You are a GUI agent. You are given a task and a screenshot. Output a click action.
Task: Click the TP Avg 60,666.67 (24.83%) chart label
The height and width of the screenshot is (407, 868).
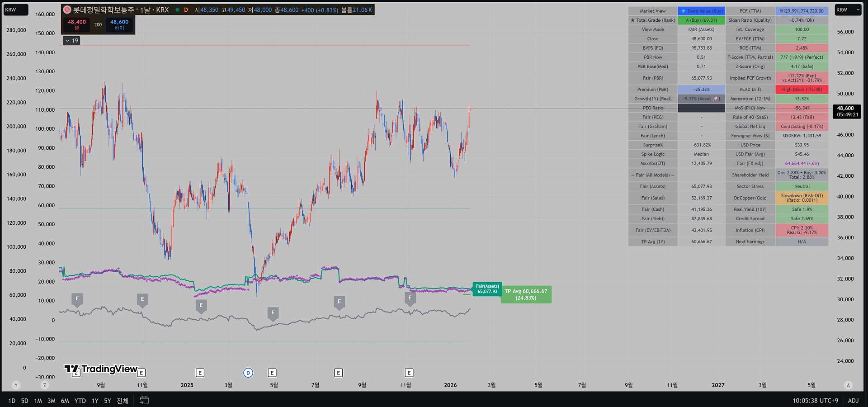click(526, 294)
